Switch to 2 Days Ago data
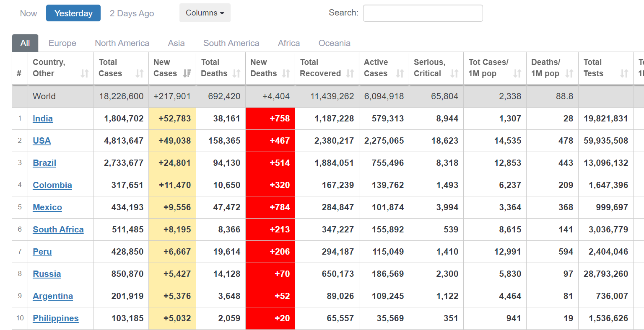The image size is (644, 330). pos(132,13)
